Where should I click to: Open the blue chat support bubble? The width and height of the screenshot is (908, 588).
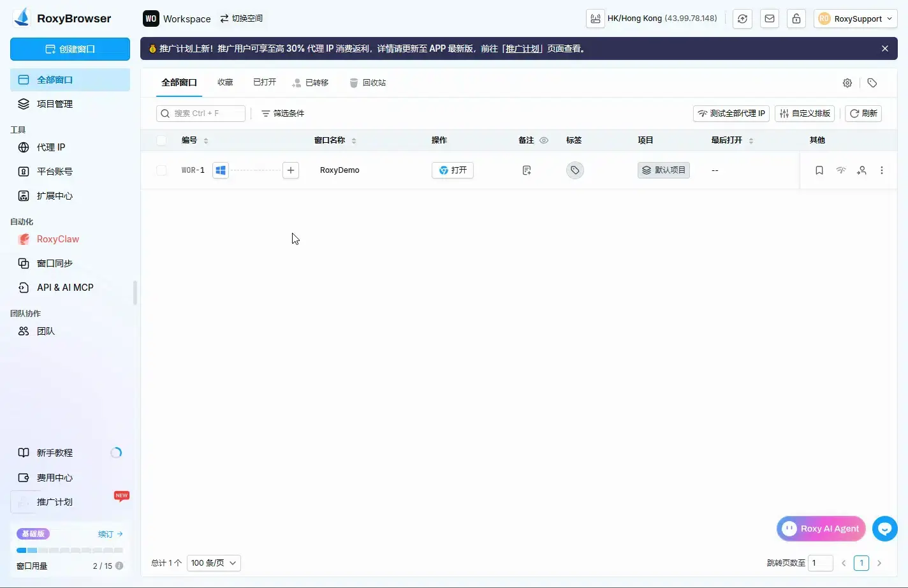(884, 529)
